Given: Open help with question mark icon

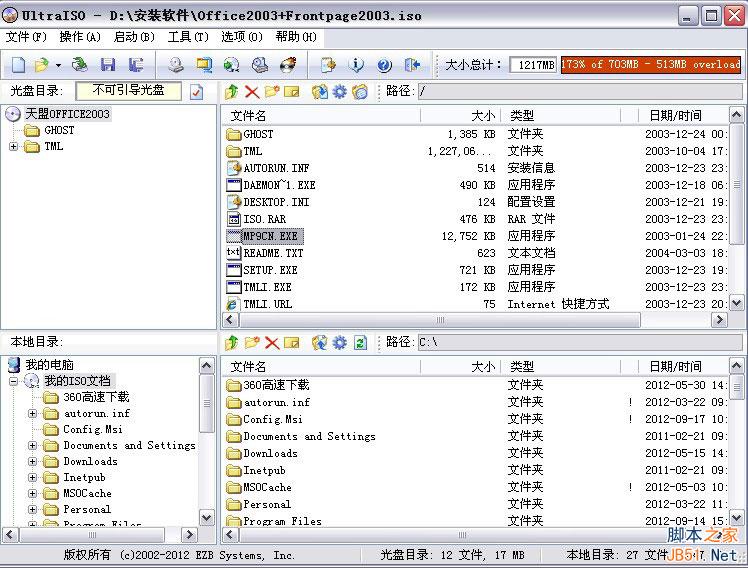Looking at the screenshot, I should click(x=384, y=64).
